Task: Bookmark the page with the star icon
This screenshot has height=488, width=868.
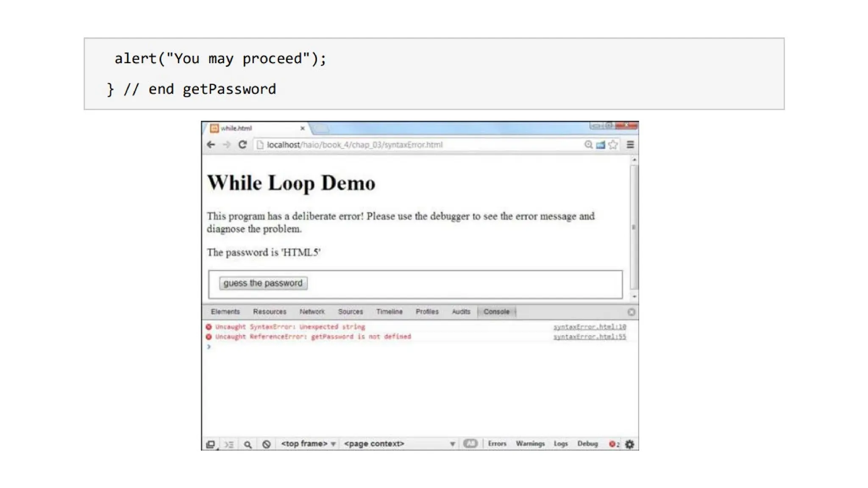Action: [613, 145]
